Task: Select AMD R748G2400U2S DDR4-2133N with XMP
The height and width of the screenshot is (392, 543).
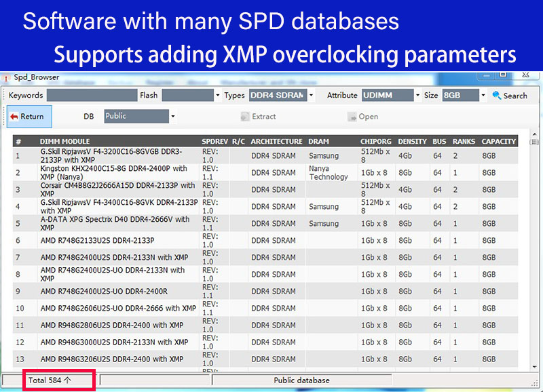Action: 265,258
